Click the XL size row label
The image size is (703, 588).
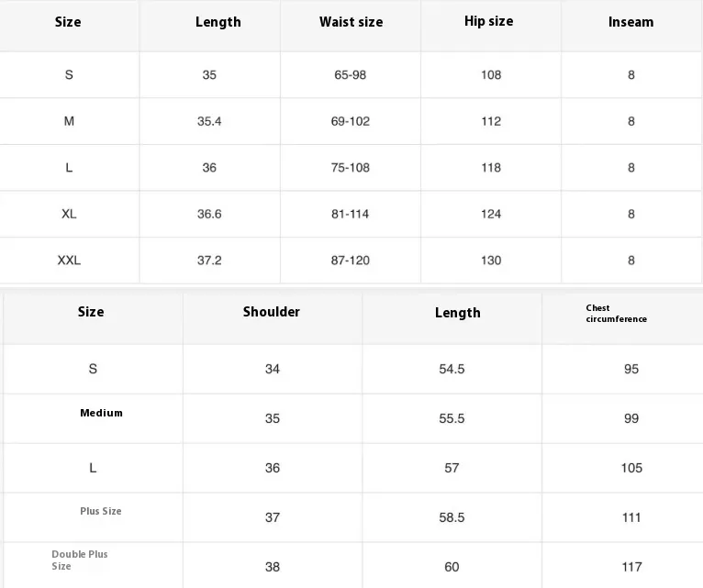click(x=69, y=214)
